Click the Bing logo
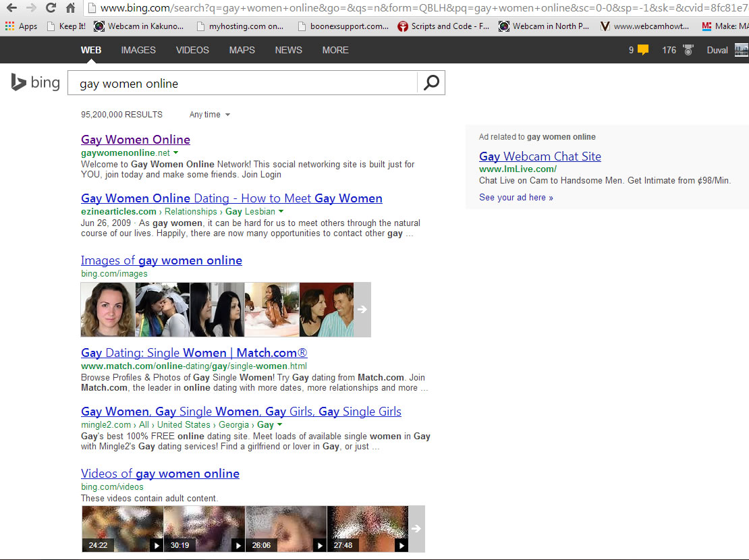Screen dimensions: 749x560 (x=35, y=83)
